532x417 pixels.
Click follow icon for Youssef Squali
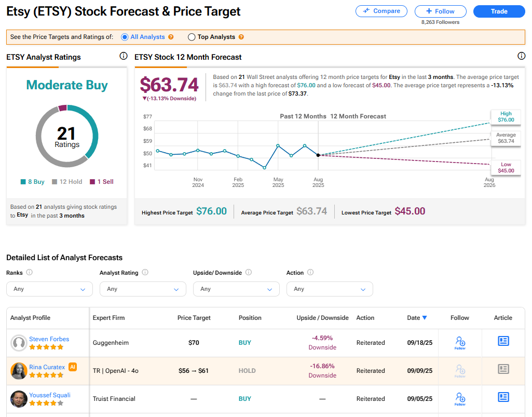coord(460,398)
